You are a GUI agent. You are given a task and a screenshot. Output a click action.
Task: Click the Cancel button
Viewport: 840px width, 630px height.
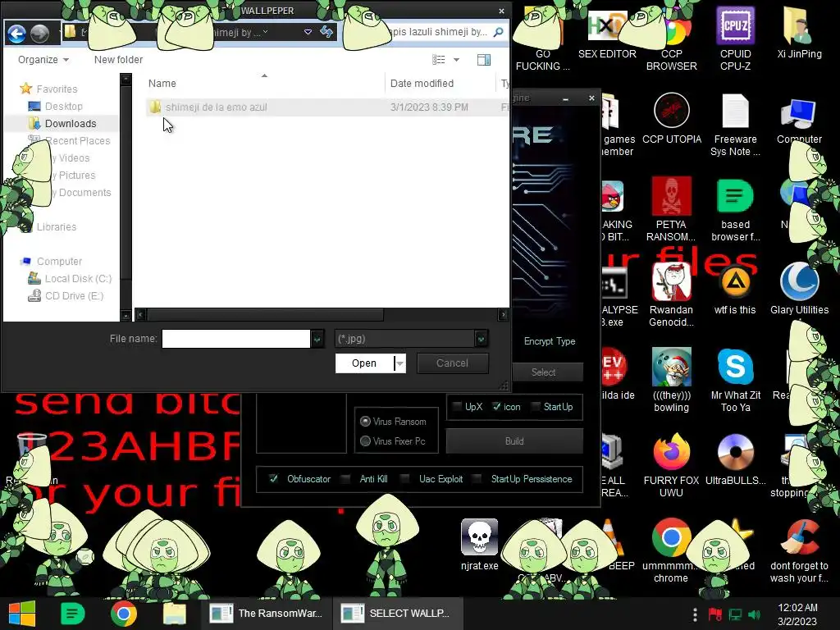point(452,363)
